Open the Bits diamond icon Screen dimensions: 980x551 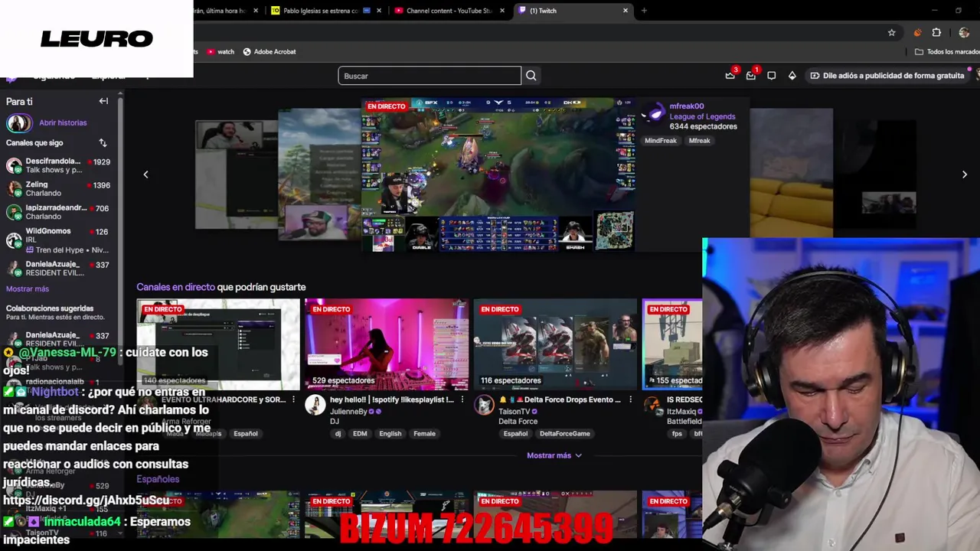[x=792, y=76]
